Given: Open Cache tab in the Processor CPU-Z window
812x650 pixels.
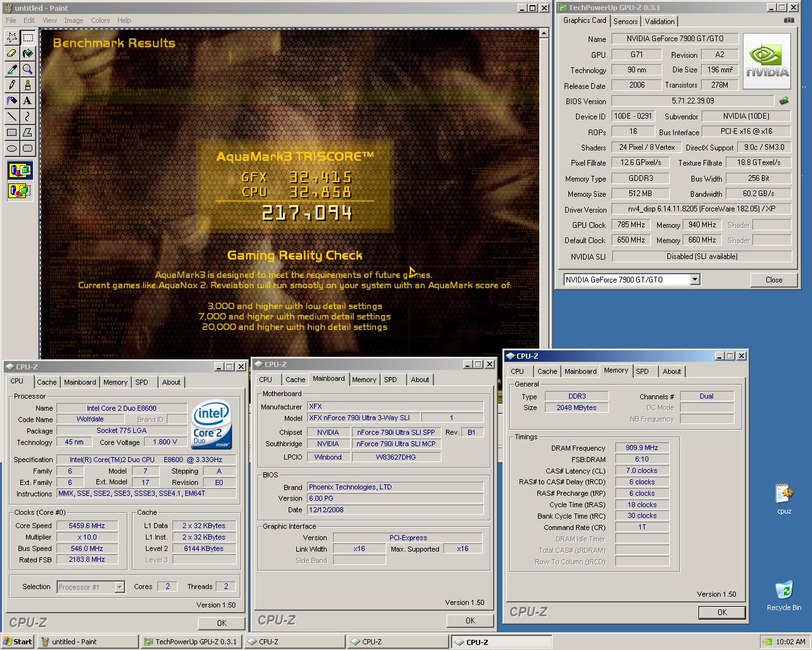Looking at the screenshot, I should pos(46,382).
